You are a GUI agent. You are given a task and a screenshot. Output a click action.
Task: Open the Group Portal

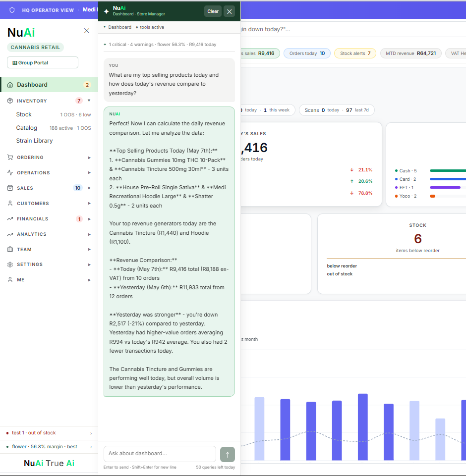point(43,62)
